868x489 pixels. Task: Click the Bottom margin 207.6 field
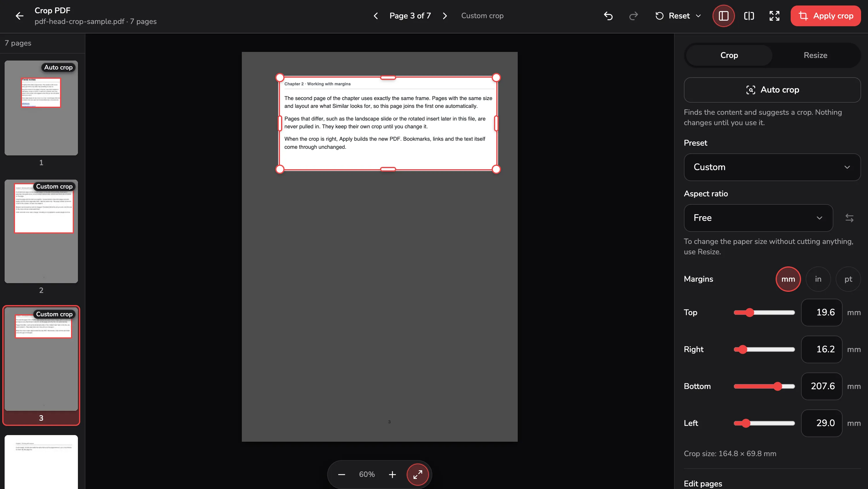point(822,386)
